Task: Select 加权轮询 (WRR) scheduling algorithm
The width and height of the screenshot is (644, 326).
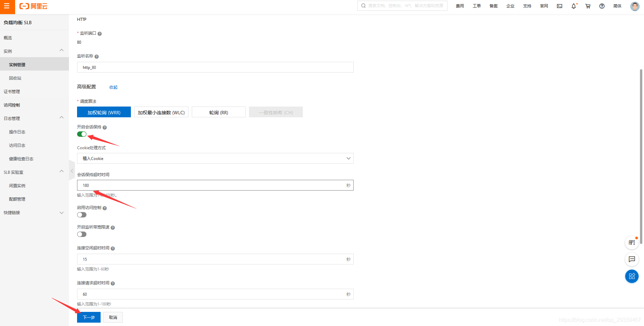Action: point(104,112)
